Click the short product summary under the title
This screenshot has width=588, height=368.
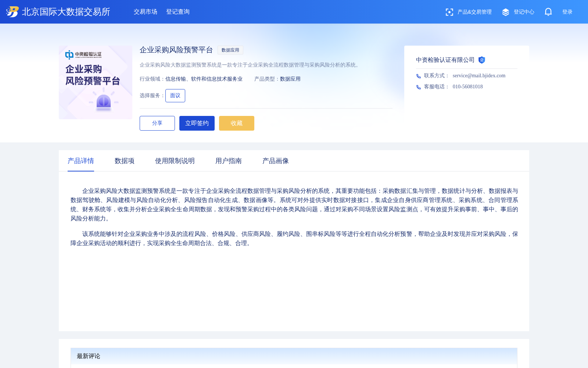click(x=250, y=65)
